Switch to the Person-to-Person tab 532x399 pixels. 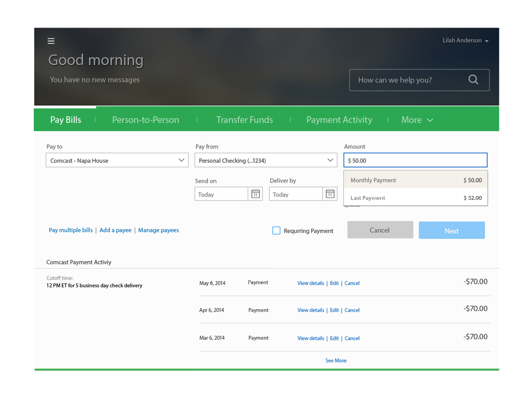tap(145, 120)
